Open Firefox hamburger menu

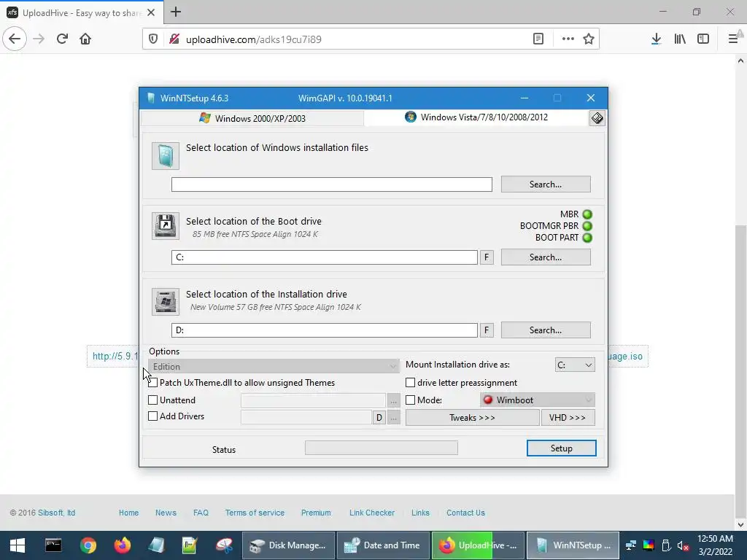(x=733, y=39)
